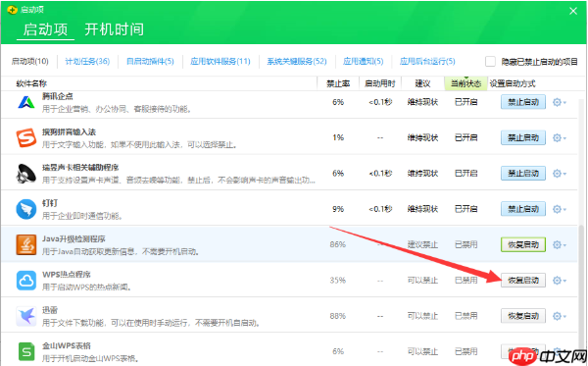Viewport: 588px width, 366px height.
Task: Click the 迅雷 software name
Action: tap(50, 310)
